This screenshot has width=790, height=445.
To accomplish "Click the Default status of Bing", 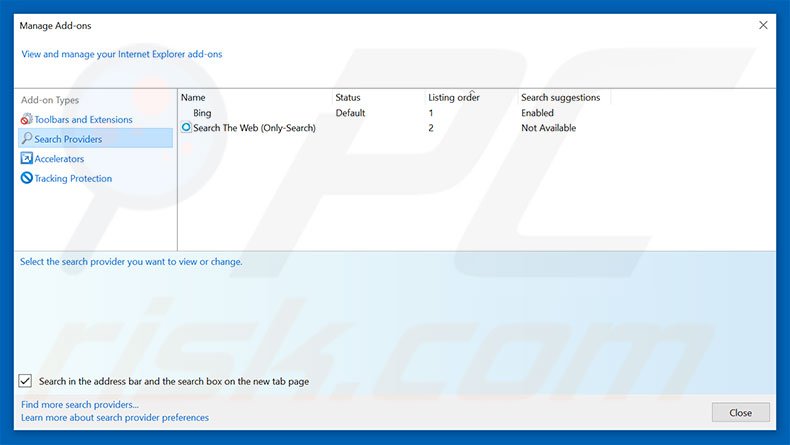I will click(350, 113).
